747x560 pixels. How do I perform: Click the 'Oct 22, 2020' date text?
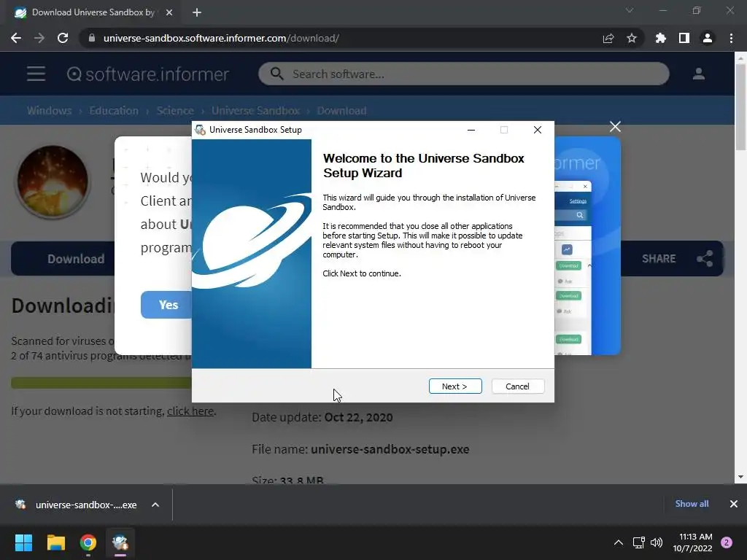pyautogui.click(x=358, y=417)
